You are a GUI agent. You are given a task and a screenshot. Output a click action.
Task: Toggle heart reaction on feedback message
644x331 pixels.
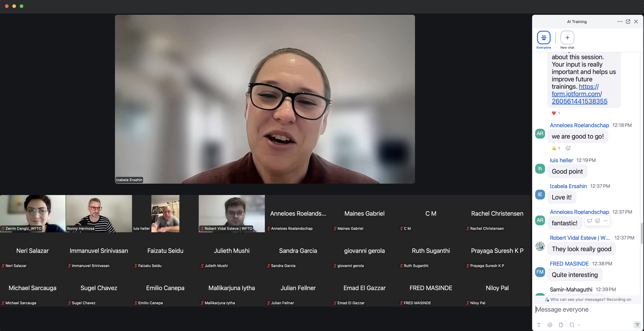tap(556, 113)
